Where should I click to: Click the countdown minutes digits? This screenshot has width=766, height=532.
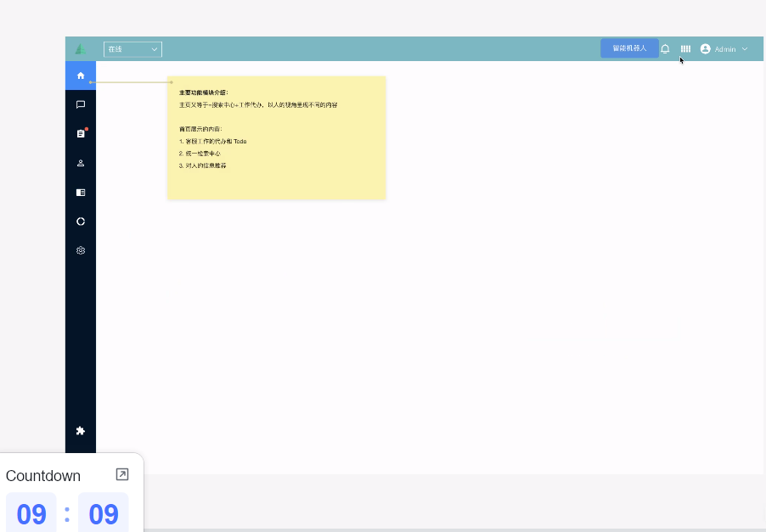[x=31, y=514]
